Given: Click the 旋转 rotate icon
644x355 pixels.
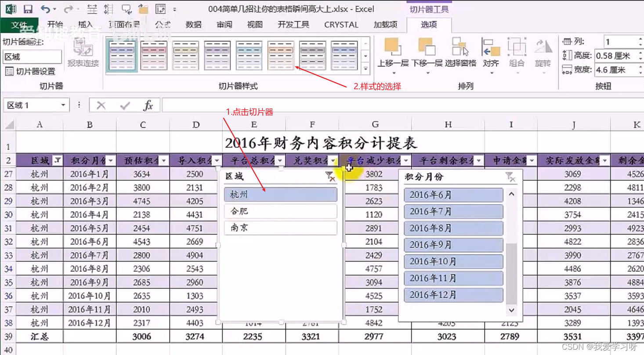Looking at the screenshot, I should (543, 47).
